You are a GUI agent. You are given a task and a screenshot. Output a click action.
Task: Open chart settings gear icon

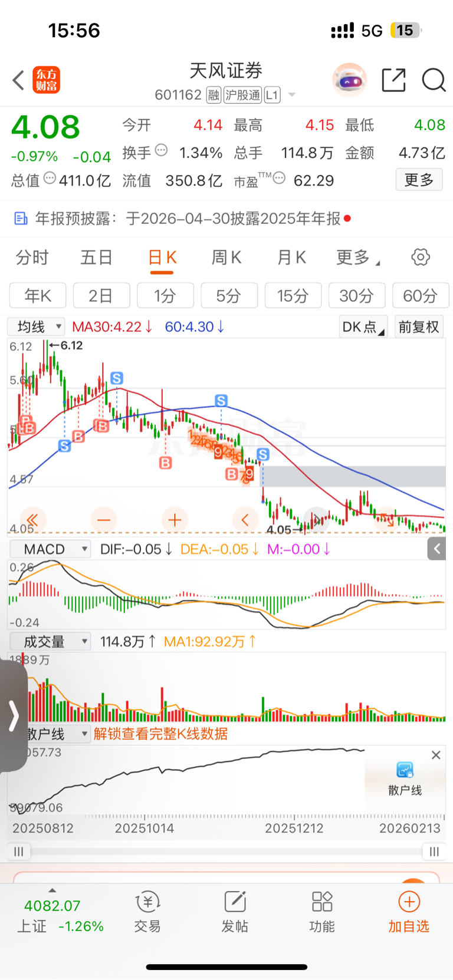[421, 257]
